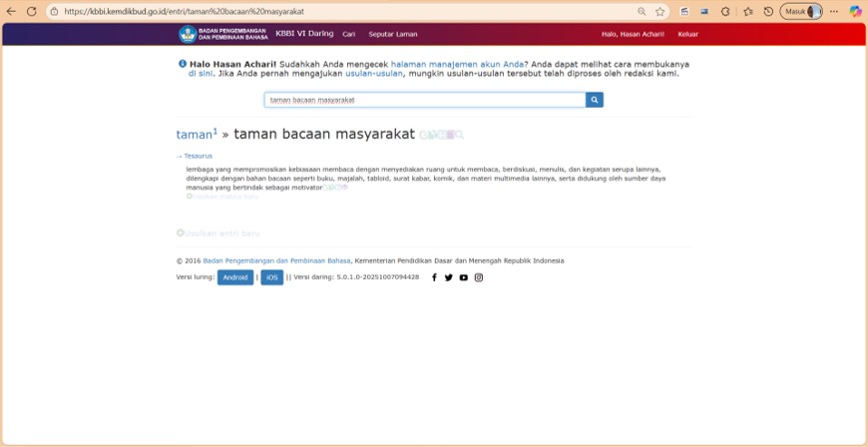Bookmark page with the star icon

[x=660, y=11]
